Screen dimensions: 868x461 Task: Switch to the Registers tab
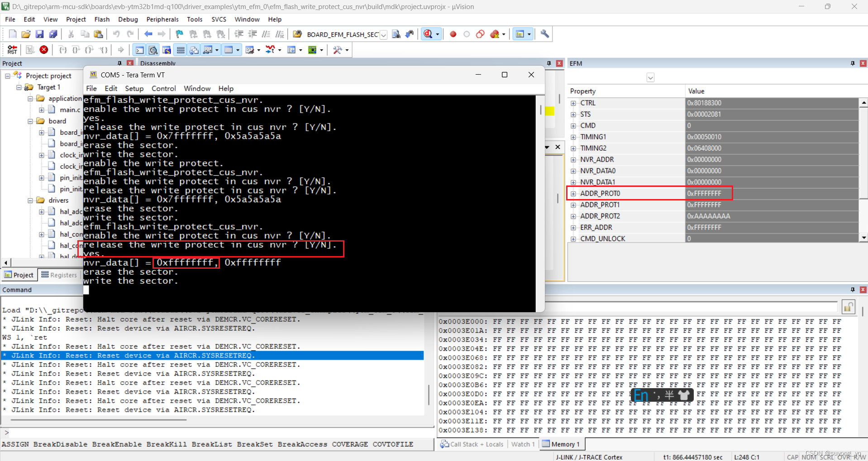click(x=59, y=275)
